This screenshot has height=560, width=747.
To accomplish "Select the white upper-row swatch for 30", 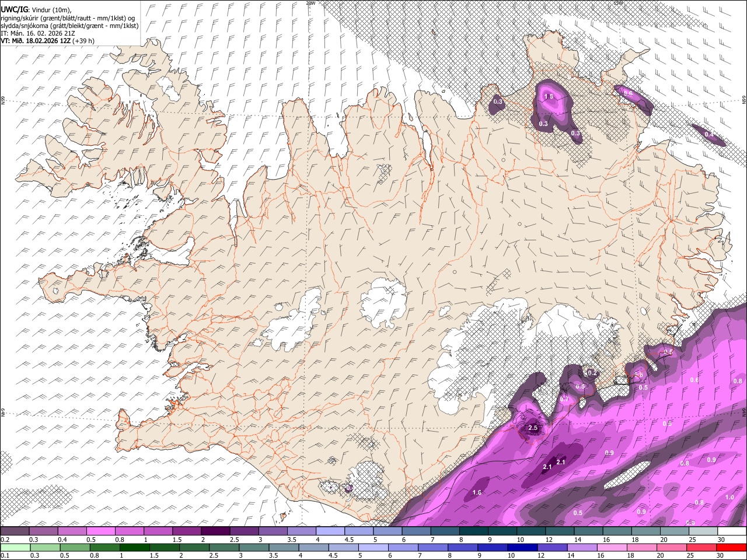I will pyautogui.click(x=732, y=531).
